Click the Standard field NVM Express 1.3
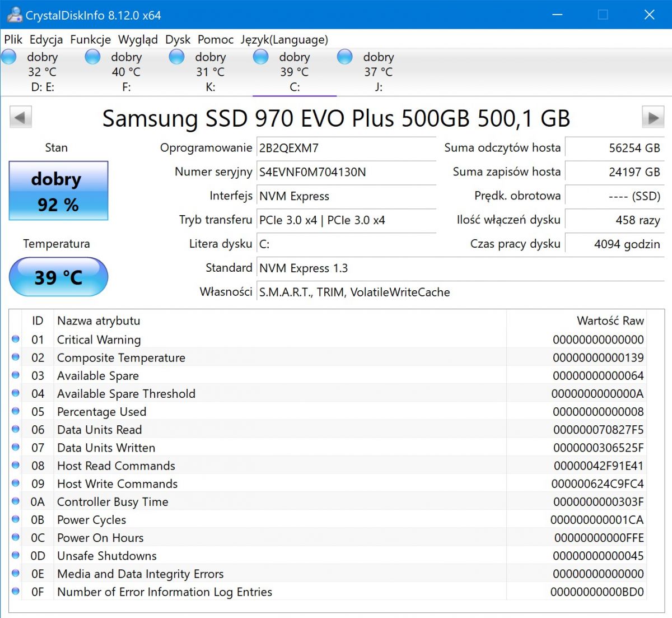 point(460,268)
